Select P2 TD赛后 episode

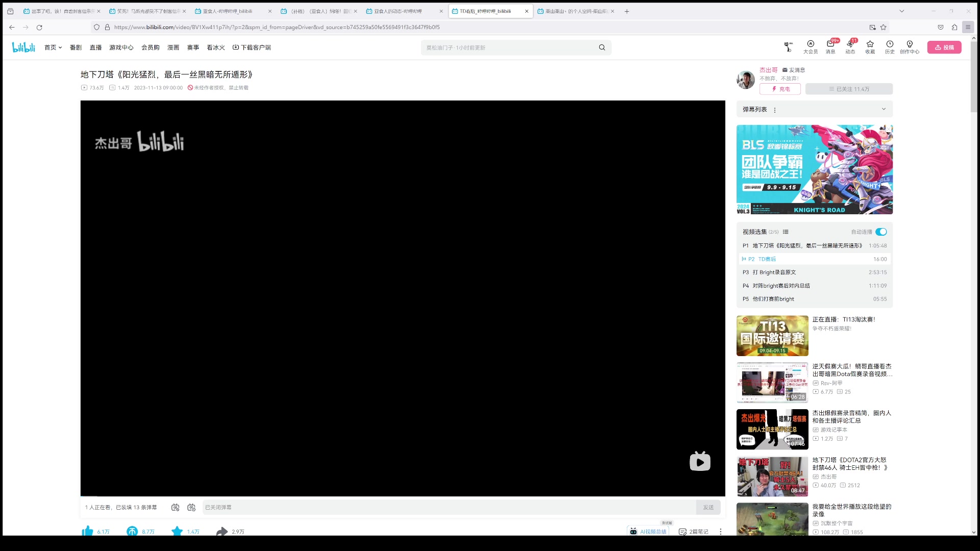[x=814, y=259]
